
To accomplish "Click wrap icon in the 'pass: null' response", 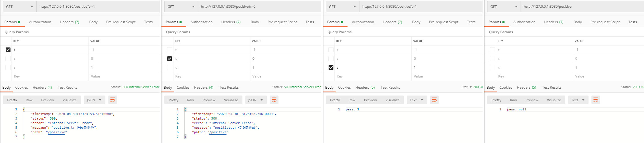I will coord(596,100).
